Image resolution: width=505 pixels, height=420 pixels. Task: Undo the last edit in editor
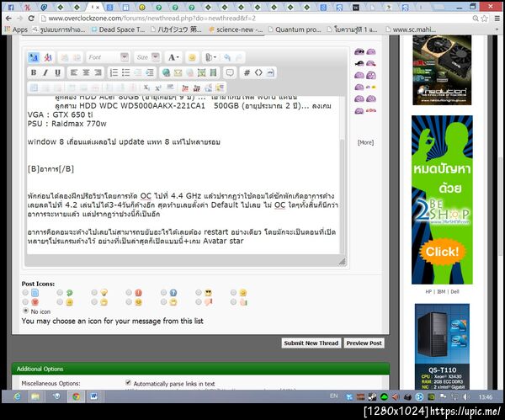227,57
